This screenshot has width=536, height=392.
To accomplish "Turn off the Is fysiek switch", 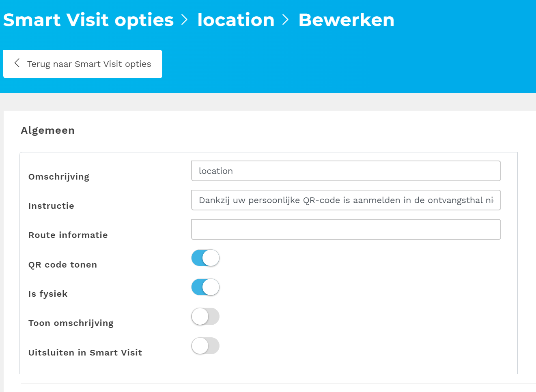I will 205,287.
